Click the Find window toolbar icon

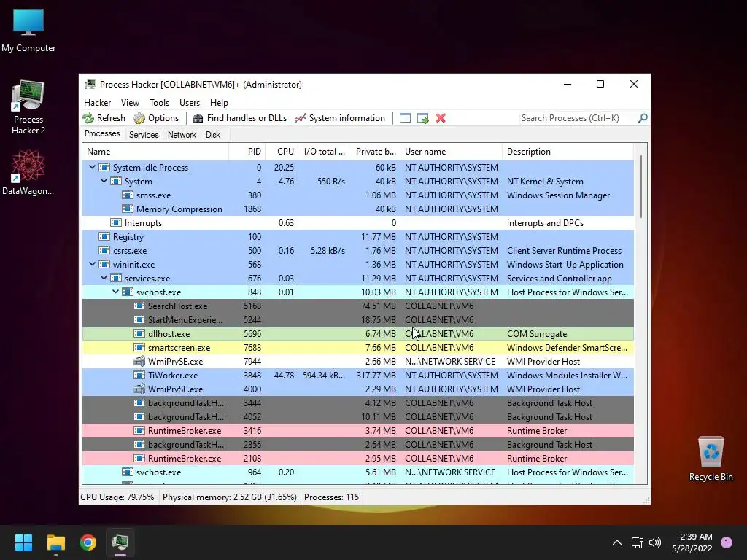[x=405, y=118]
